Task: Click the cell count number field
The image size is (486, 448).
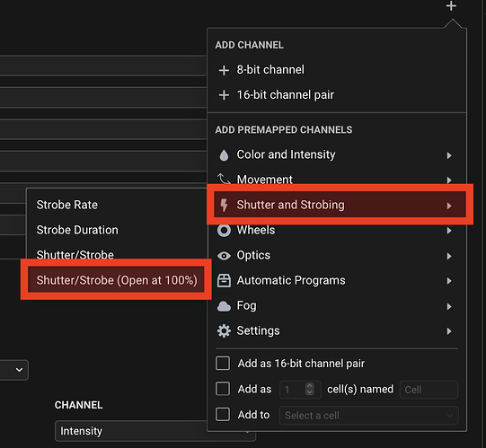Action: 300,390
